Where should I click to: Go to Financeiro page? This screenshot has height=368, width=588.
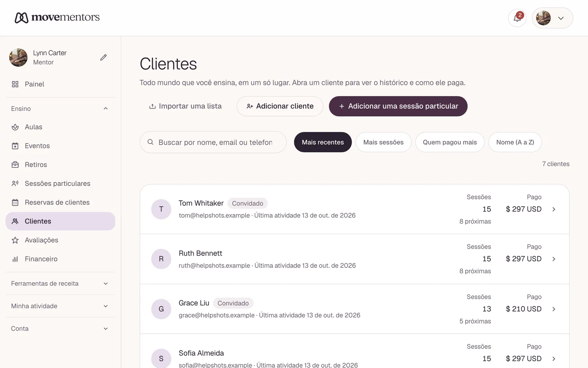pos(60,259)
